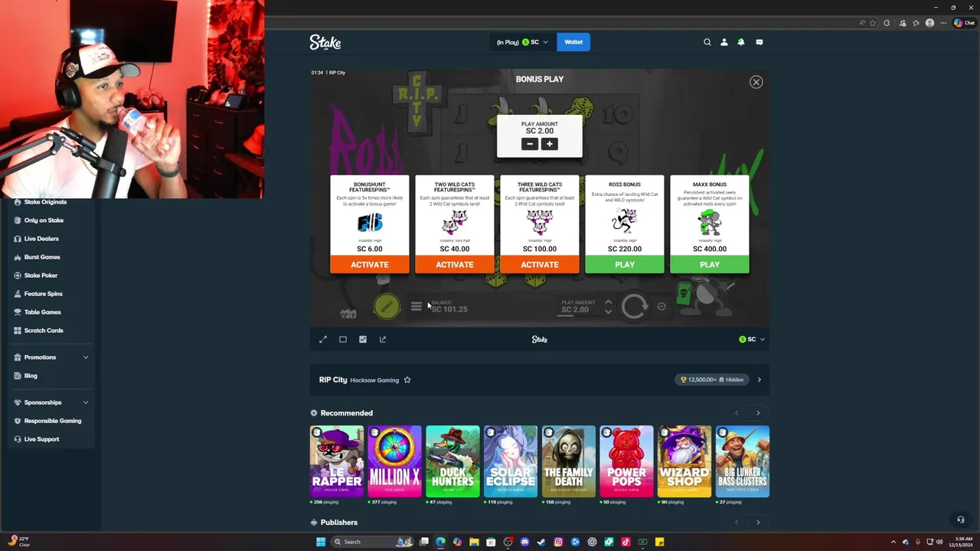
Task: Open the game hamburger menu icon
Action: click(416, 306)
